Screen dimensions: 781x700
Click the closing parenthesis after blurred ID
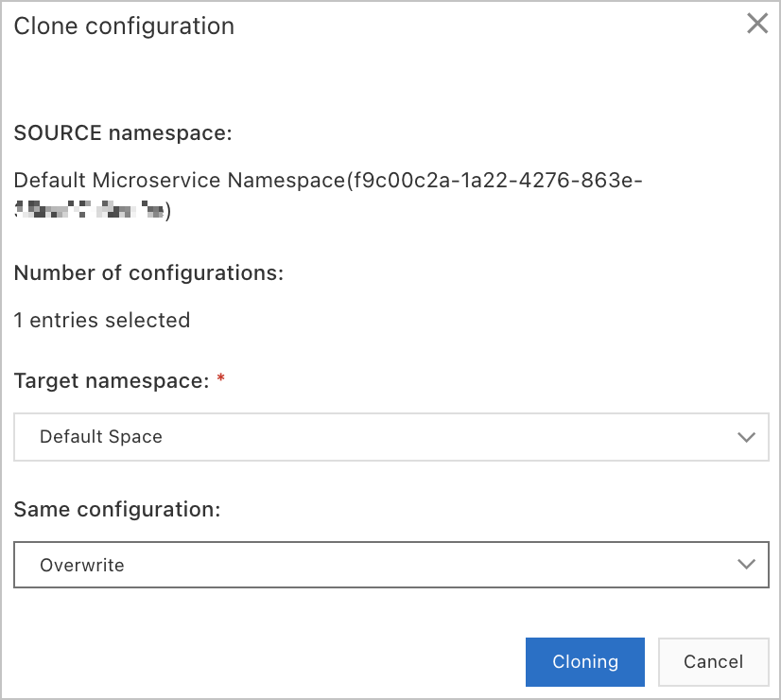click(x=168, y=210)
